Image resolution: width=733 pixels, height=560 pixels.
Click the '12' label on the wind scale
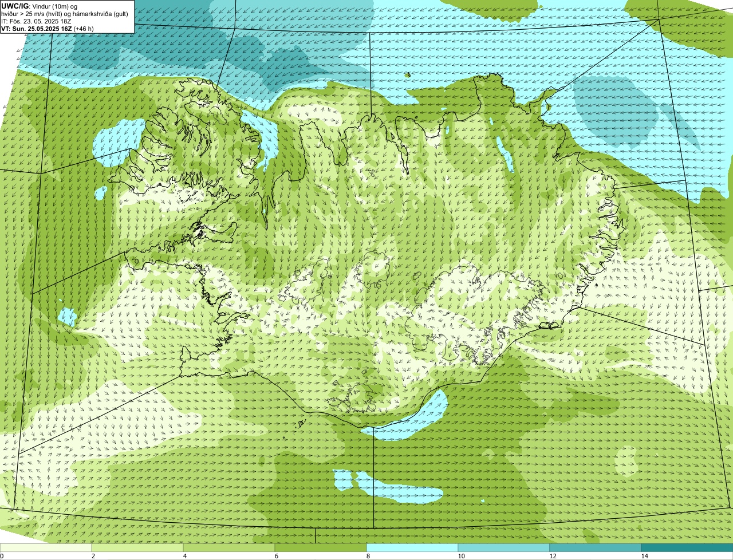click(x=553, y=556)
